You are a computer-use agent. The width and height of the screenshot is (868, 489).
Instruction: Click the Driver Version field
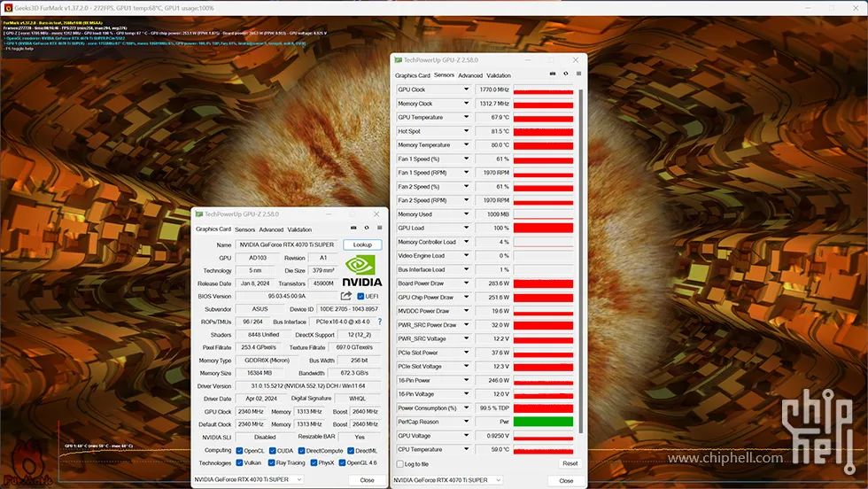pyautogui.click(x=308, y=386)
